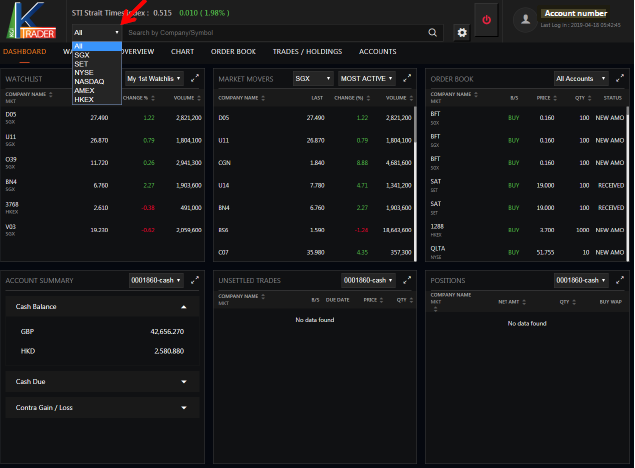The height and width of the screenshot is (468, 635).
Task: Collapse the Cash Balance section
Action: click(x=102, y=306)
